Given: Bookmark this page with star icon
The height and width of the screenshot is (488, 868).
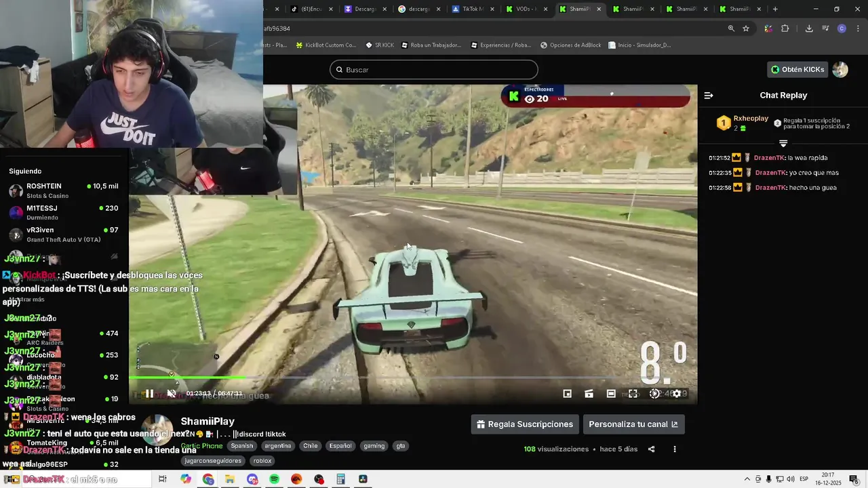Looking at the screenshot, I should click(746, 28).
